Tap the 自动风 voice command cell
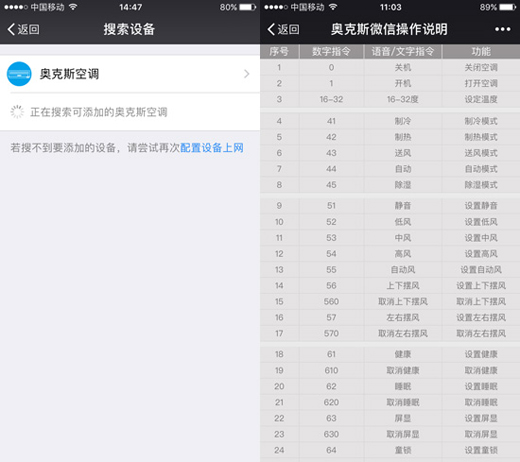Image resolution: width=520 pixels, height=462 pixels. (403, 270)
